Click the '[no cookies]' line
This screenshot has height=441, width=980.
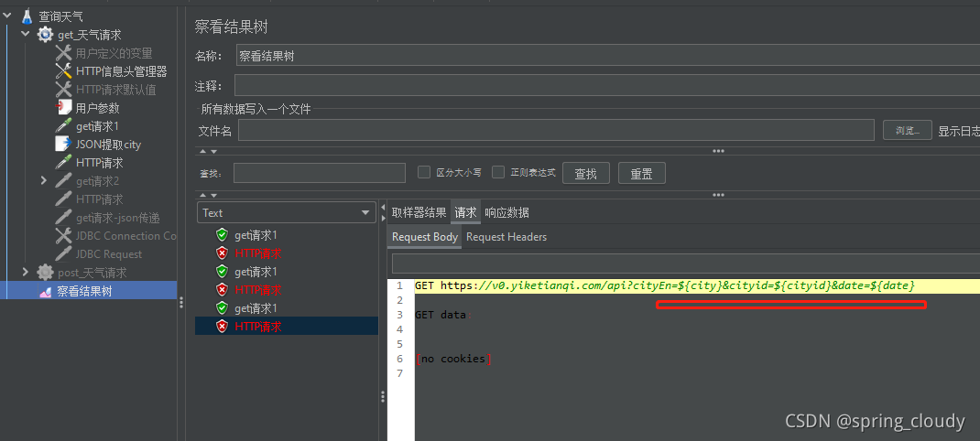point(453,359)
